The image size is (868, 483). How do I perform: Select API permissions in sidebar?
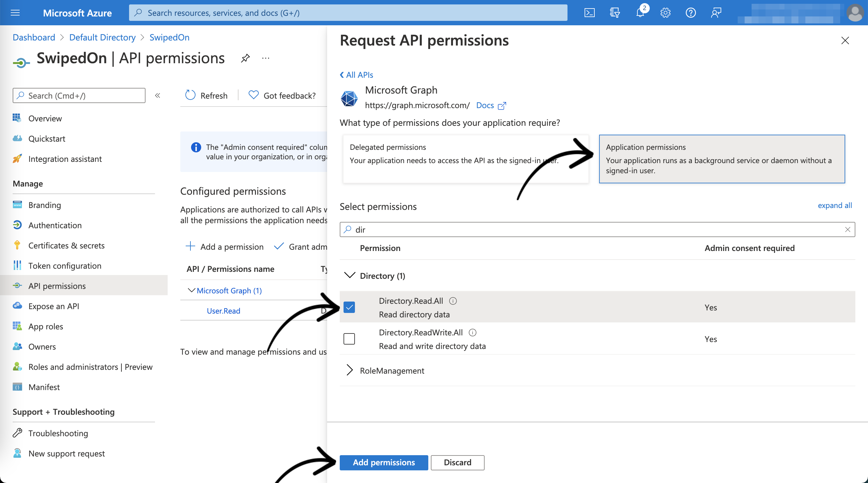tap(84, 285)
